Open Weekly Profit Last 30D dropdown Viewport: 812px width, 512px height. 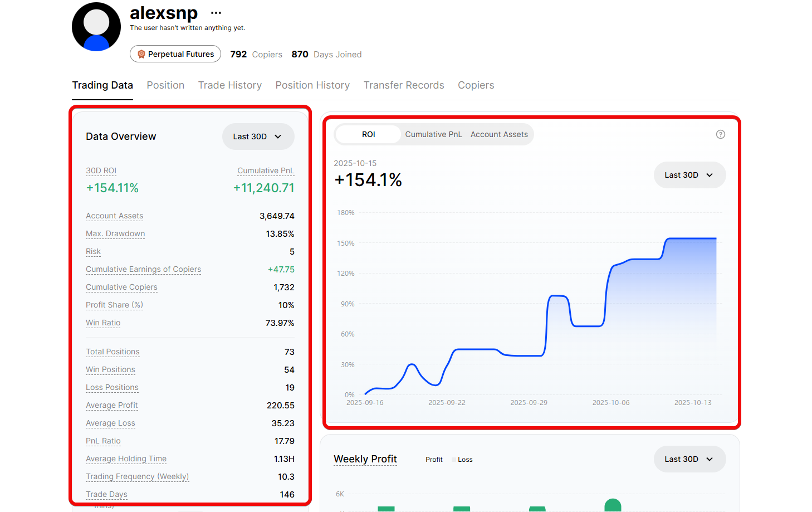tap(689, 459)
